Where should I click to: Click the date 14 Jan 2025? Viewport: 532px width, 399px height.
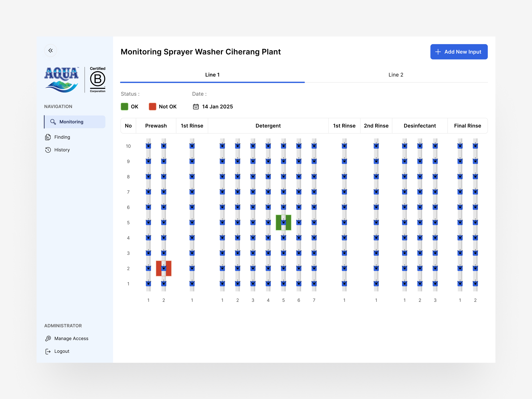(217, 107)
